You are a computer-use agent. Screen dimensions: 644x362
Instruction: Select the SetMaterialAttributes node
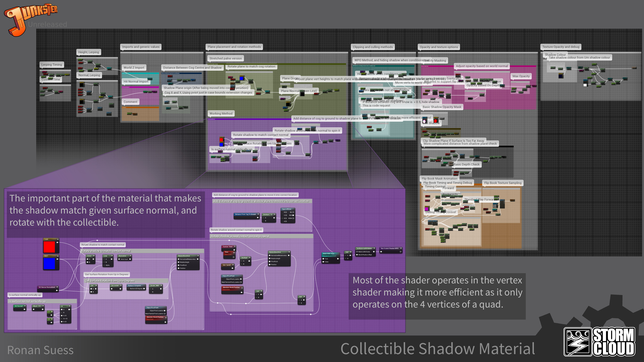364,249
